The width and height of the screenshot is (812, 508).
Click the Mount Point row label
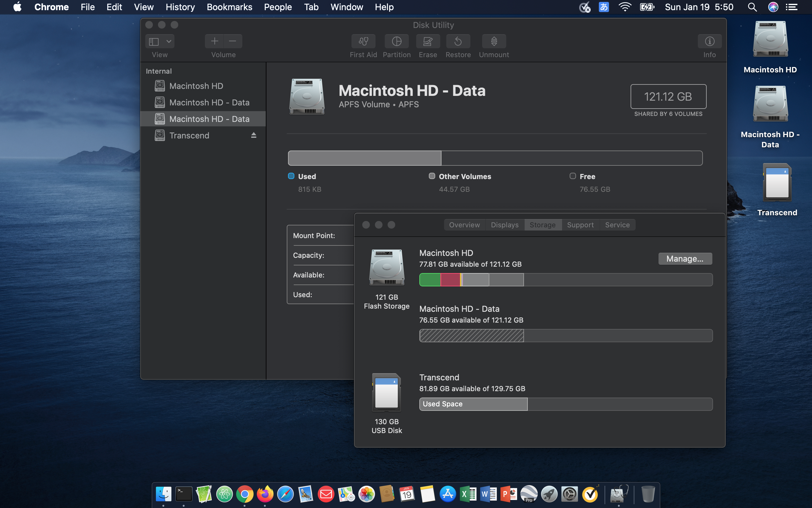[x=314, y=236]
